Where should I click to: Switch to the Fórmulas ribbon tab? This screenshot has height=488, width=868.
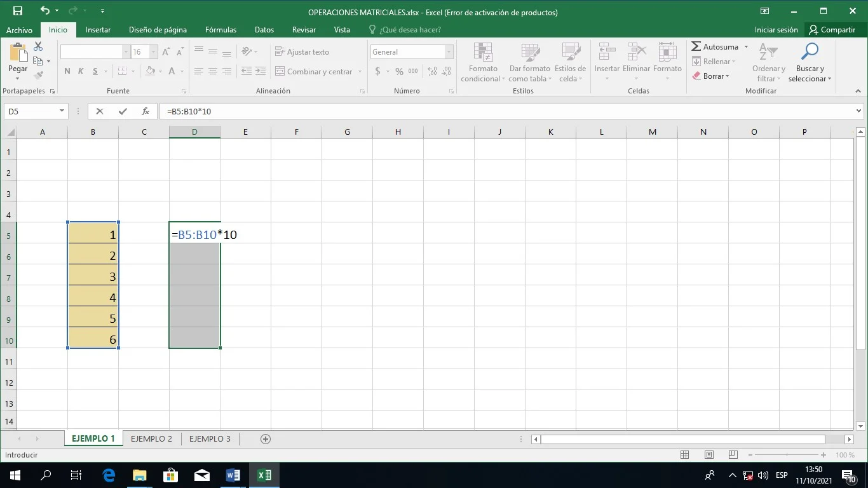220,30
